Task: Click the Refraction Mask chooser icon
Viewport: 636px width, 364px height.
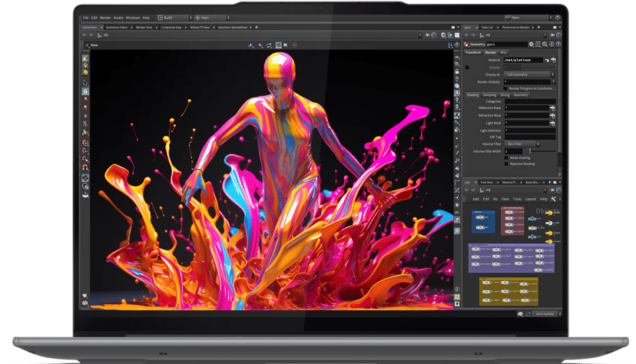Action: point(552,115)
